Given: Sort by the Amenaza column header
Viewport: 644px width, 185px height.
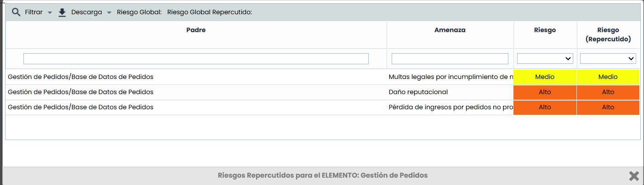Looking at the screenshot, I should pyautogui.click(x=450, y=30).
